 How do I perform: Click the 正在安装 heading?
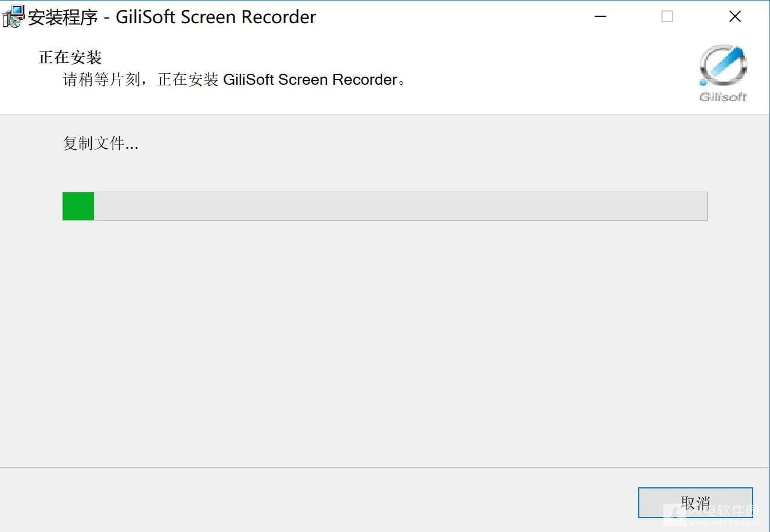pos(70,57)
